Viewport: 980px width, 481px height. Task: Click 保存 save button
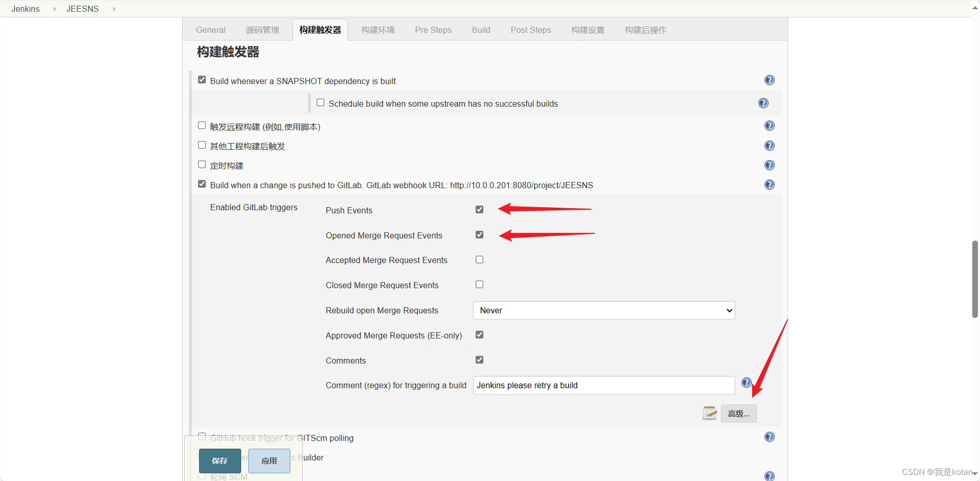(220, 460)
